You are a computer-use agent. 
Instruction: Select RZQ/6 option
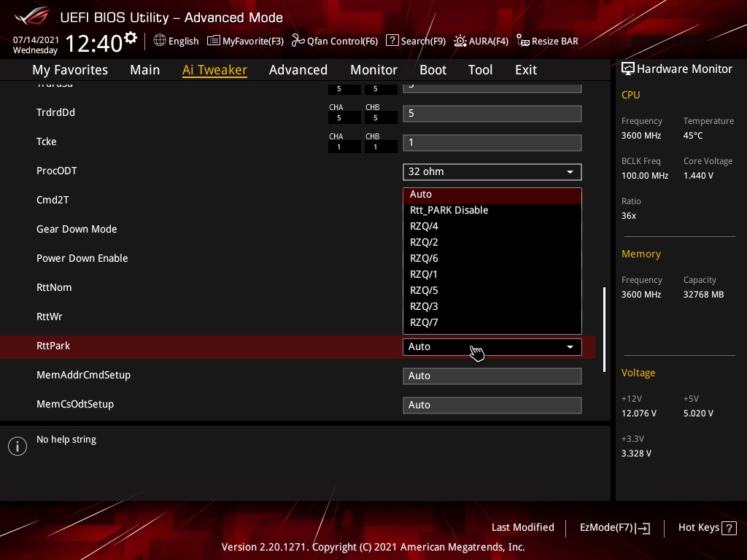click(x=492, y=259)
